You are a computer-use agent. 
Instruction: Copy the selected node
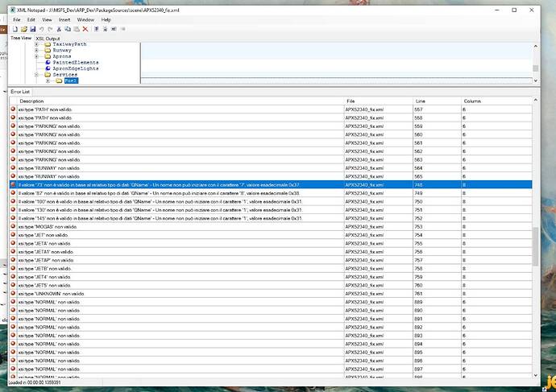pyautogui.click(x=68, y=29)
